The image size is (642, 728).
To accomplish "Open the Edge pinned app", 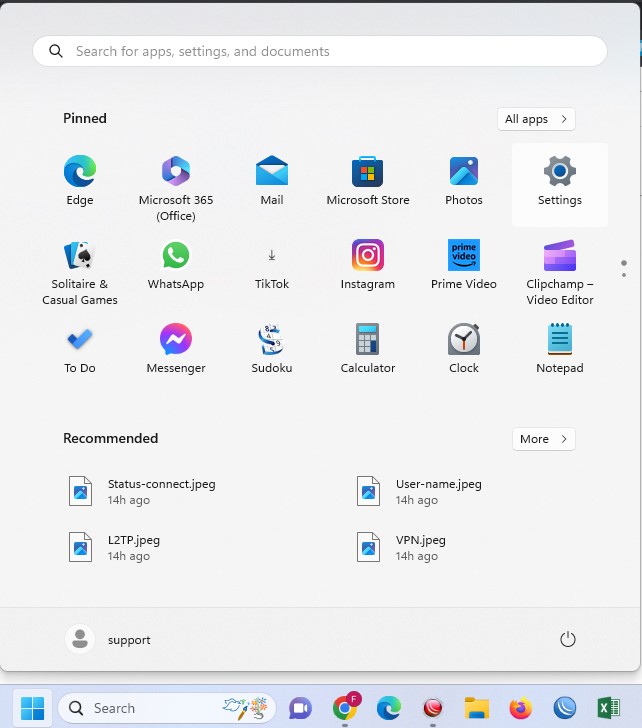I will (x=79, y=182).
